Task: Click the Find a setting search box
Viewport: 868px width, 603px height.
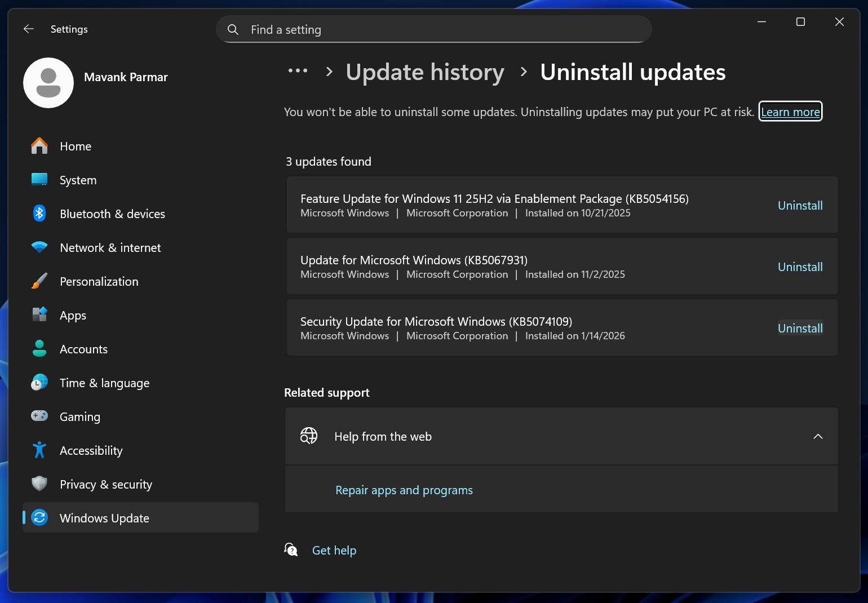Action: [433, 29]
